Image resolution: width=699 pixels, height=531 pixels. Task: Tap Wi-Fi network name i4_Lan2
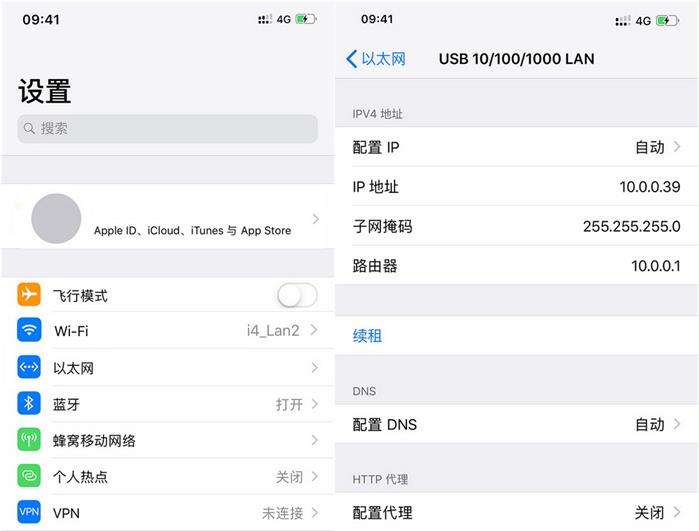click(273, 330)
